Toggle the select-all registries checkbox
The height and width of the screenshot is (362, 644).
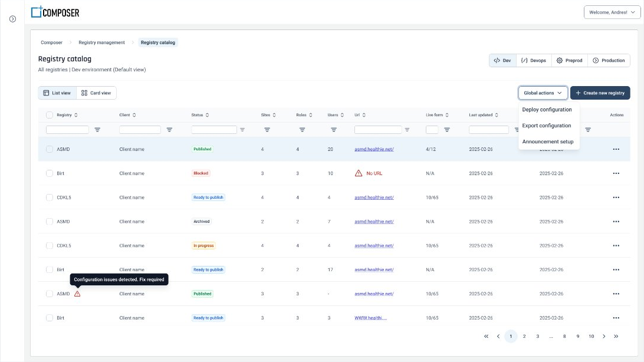(50, 115)
